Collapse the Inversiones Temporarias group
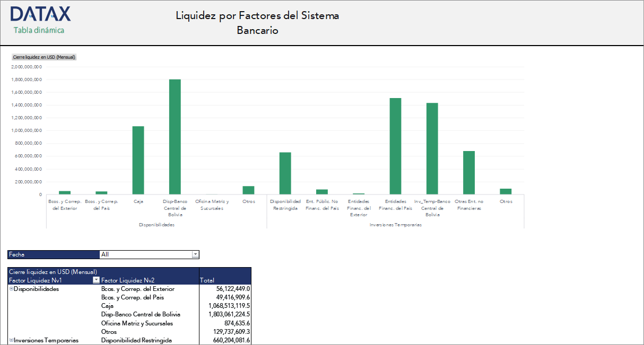The width and height of the screenshot is (644, 345). point(11,340)
